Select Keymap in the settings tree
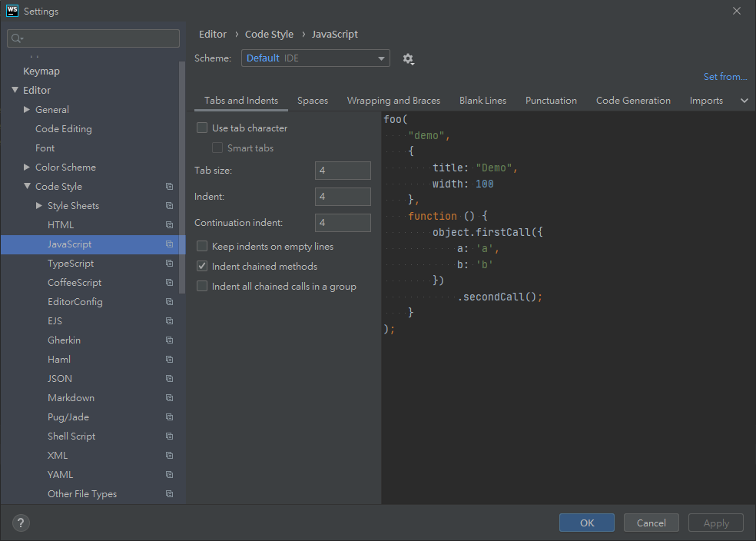 click(x=41, y=71)
